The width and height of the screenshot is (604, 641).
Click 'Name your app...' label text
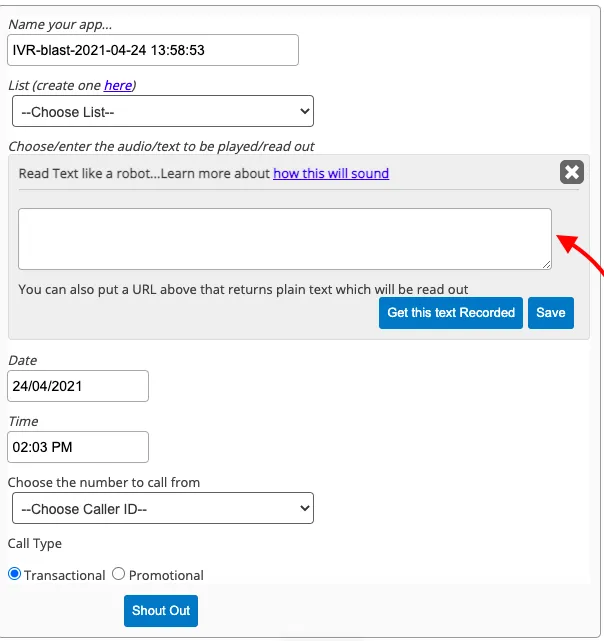coord(60,25)
